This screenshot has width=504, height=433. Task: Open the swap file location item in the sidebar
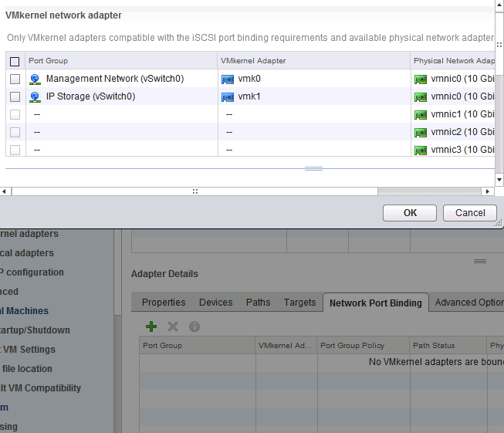tap(26, 369)
